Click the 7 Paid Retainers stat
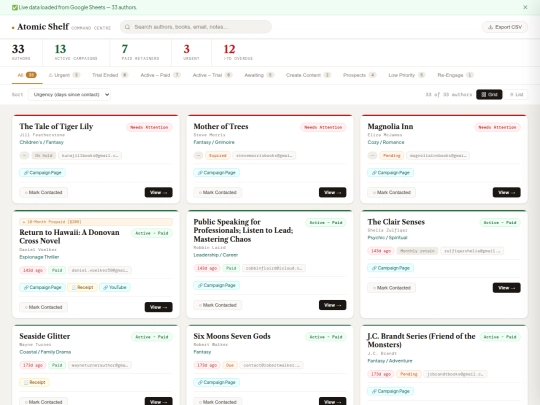Screen dimensions: 540x405 [x=140, y=52]
